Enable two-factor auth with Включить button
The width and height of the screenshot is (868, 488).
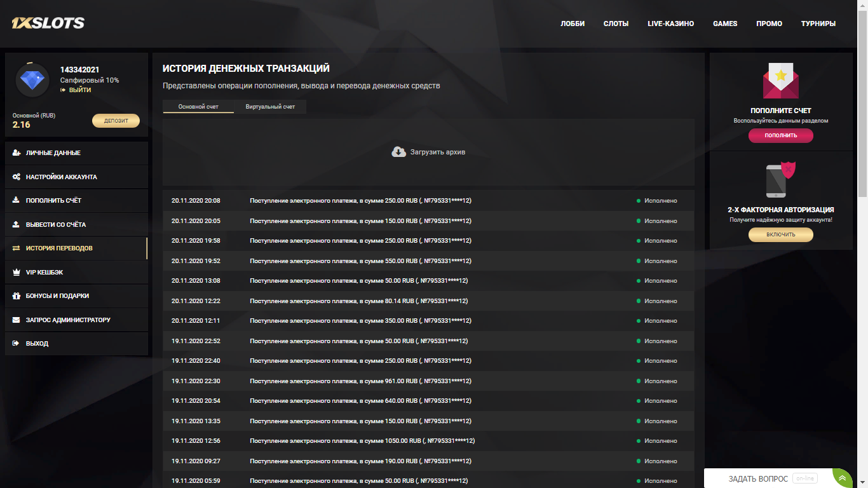pos(780,234)
